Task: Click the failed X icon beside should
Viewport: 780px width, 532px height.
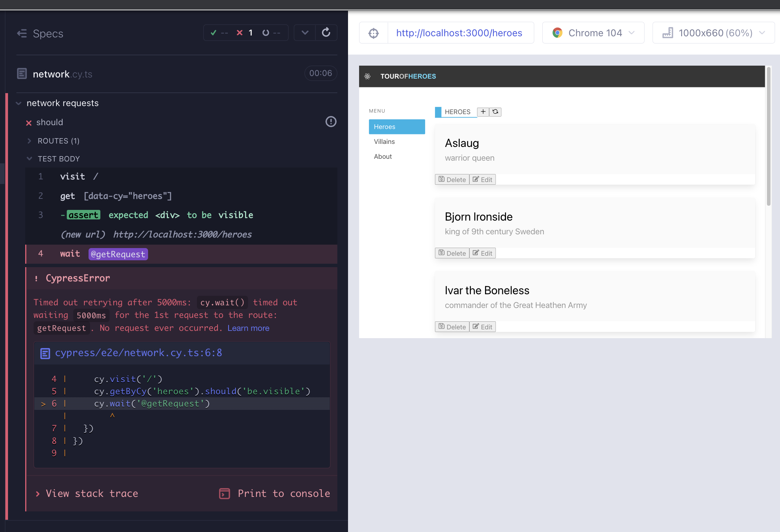Action: [29, 123]
